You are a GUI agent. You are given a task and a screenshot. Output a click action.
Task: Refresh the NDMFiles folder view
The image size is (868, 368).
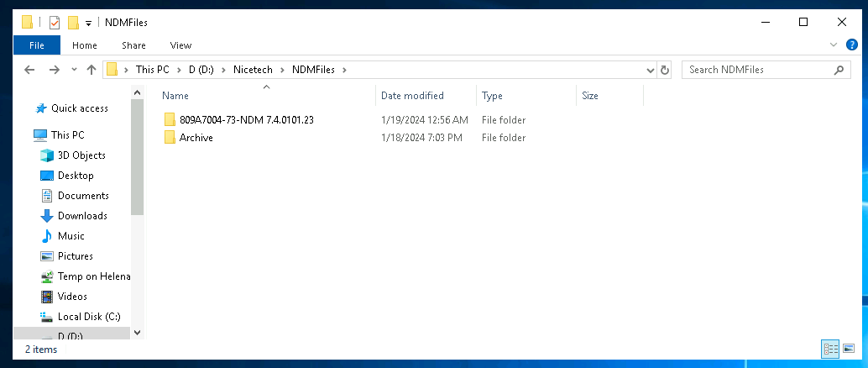665,70
